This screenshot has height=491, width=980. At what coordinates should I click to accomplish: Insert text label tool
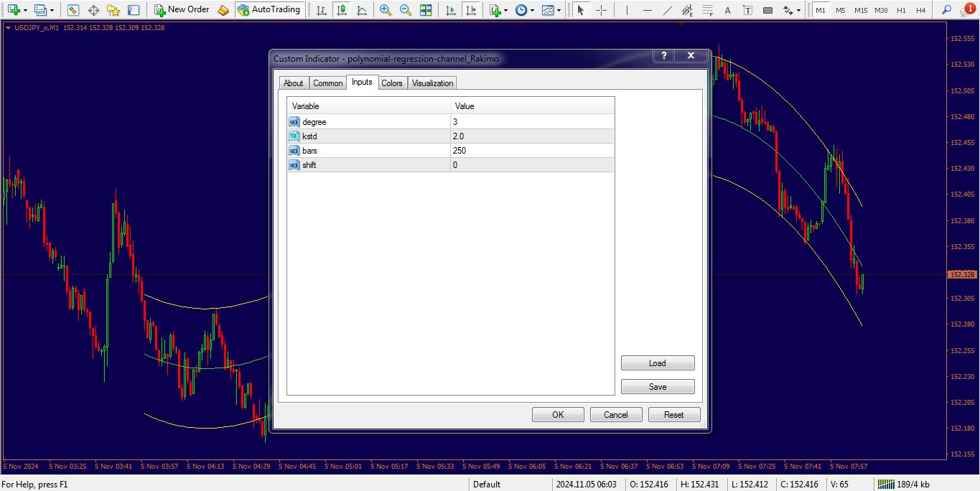747,10
